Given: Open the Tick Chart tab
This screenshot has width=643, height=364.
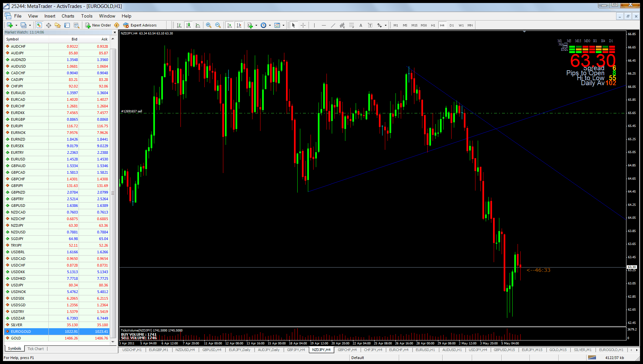Looking at the screenshot, I should (36, 349).
